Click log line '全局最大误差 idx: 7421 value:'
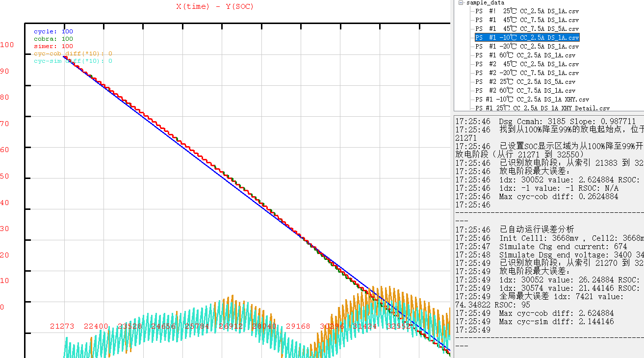644x358 pixels. pos(540,296)
